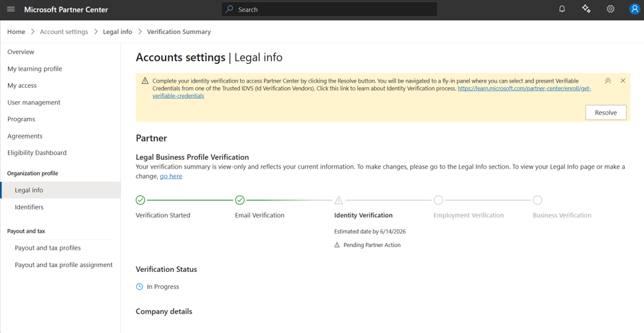Click Verification Started checkmark step
Image resolution: width=644 pixels, height=333 pixels.
pyautogui.click(x=140, y=200)
